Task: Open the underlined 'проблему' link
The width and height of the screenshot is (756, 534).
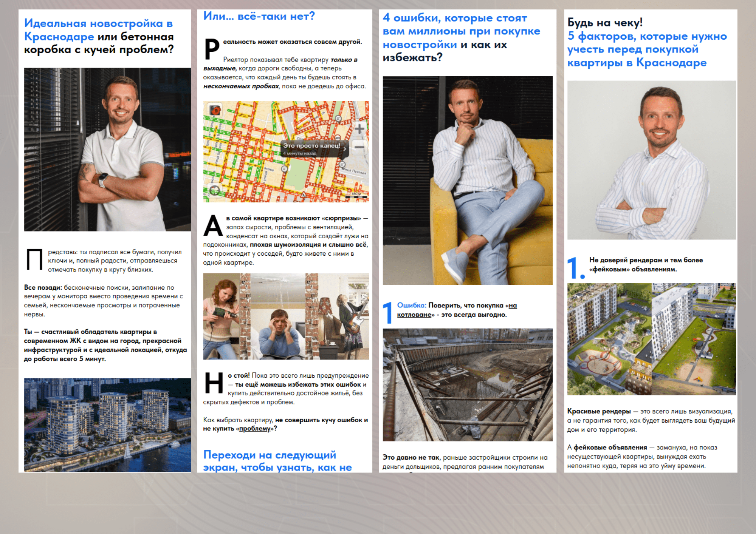Action: click(255, 429)
